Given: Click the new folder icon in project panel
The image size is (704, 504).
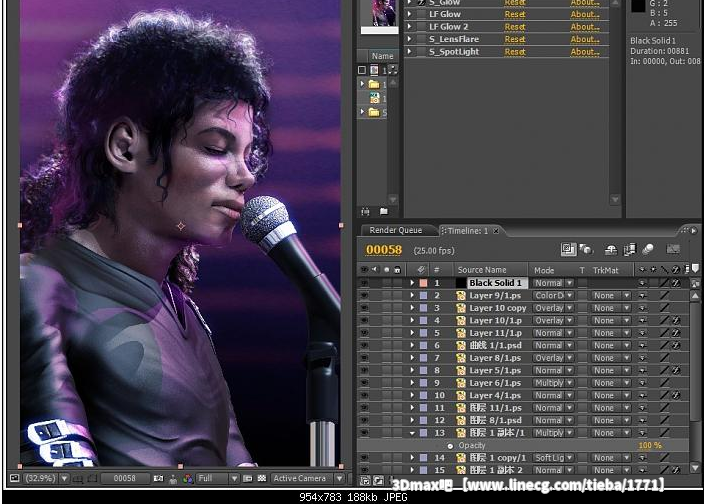Looking at the screenshot, I should pyautogui.click(x=383, y=211).
